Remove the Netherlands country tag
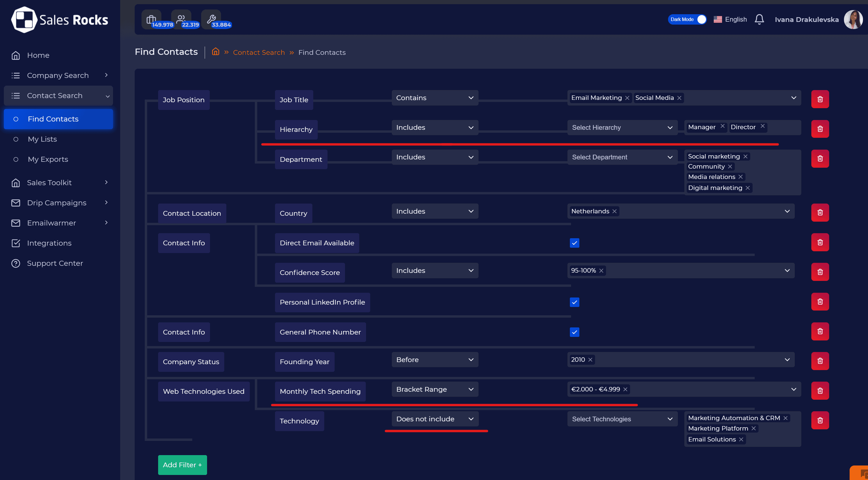Screen dimensions: 868x480 click(614, 211)
